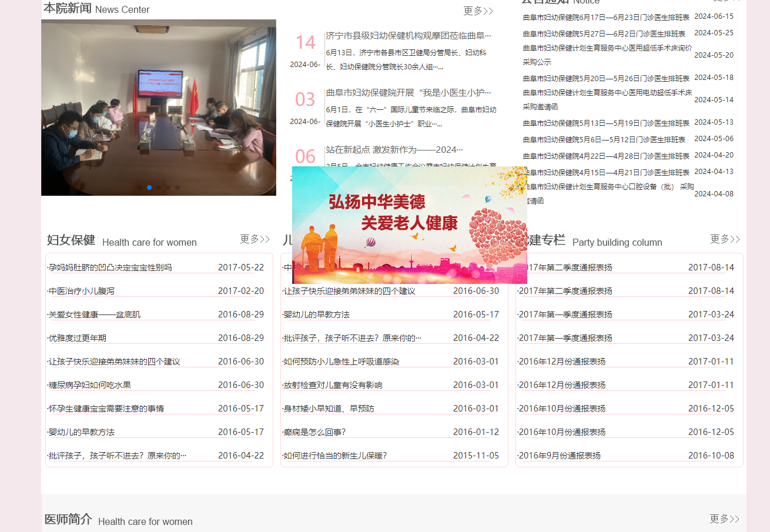770x532 pixels.
Task: Open 让孩子快乐迎接弟弟妹妹的四个建议 in the children's list
Action: pyautogui.click(x=349, y=291)
